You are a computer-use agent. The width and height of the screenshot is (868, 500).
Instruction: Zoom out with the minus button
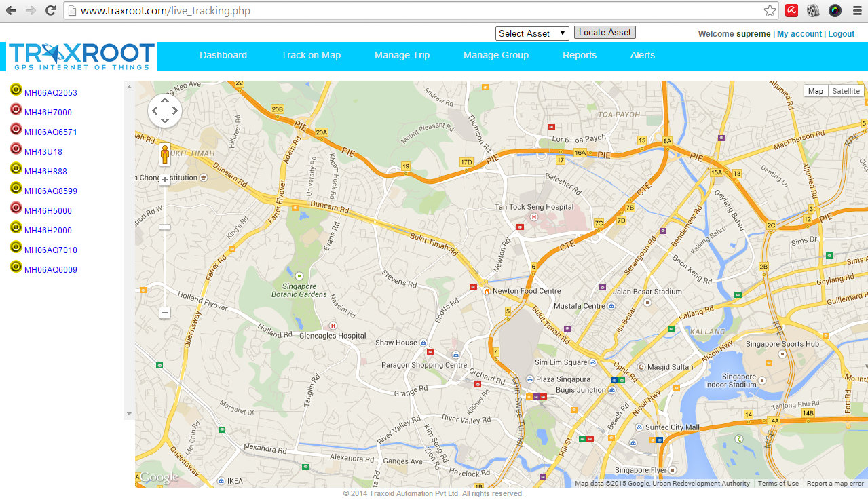point(165,313)
